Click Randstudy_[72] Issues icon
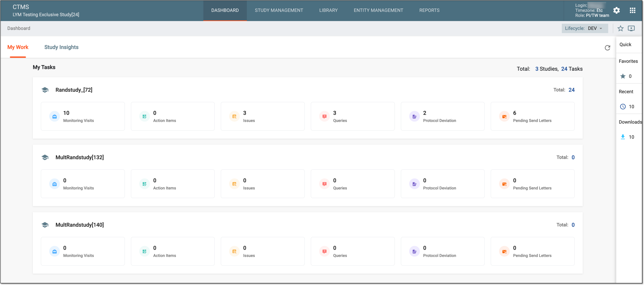The width and height of the screenshot is (644, 285). tap(234, 117)
